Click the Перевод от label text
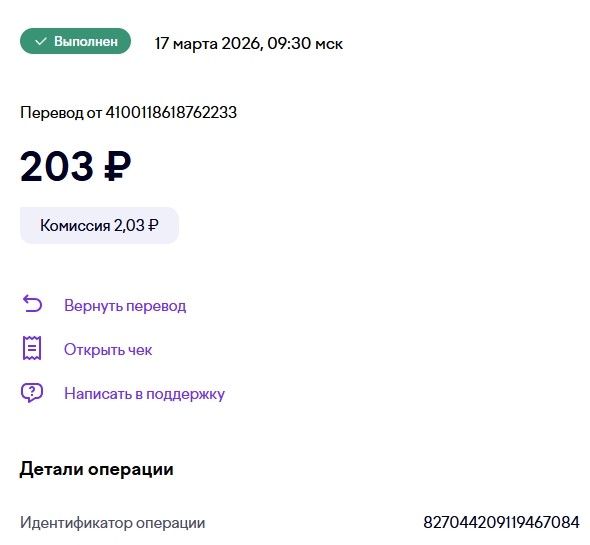The image size is (590, 545). [x=61, y=113]
